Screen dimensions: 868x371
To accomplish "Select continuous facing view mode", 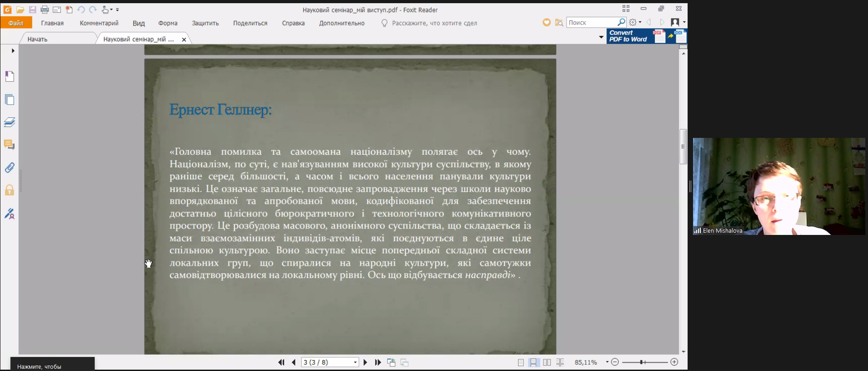I will (560, 362).
